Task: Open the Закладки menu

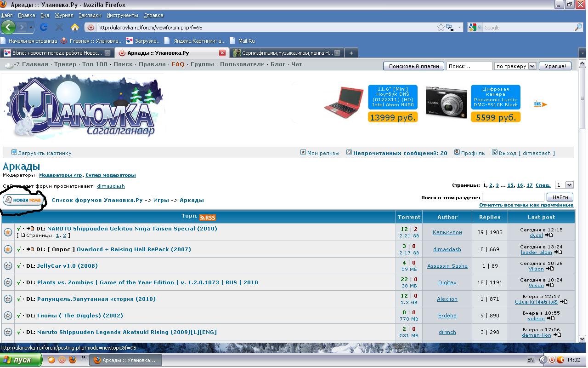Action: coord(90,15)
